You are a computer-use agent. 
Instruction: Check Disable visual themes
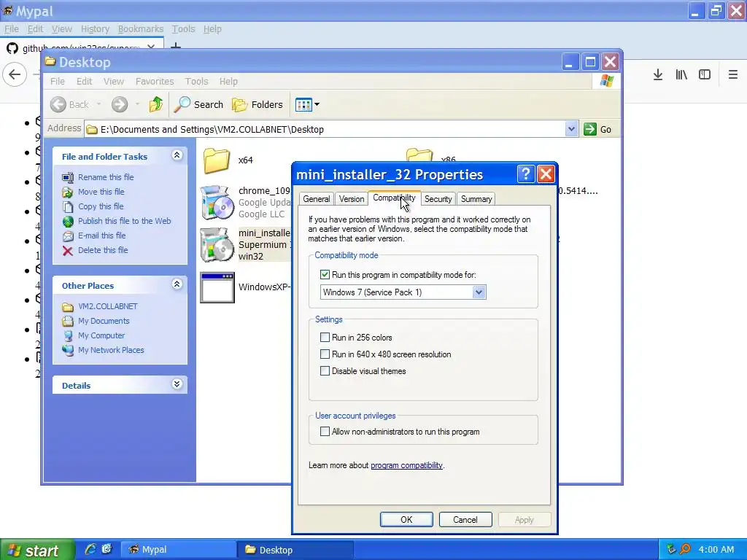point(325,371)
